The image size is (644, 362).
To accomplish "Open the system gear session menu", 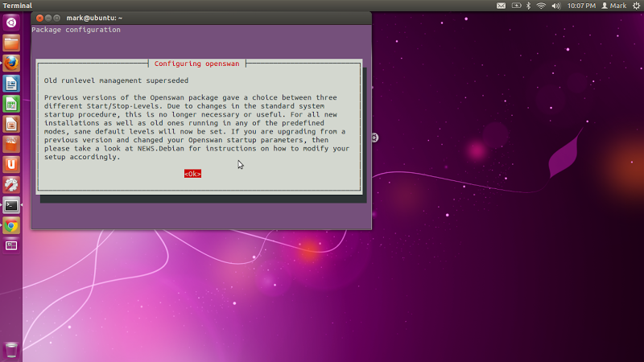I will click(x=636, y=6).
